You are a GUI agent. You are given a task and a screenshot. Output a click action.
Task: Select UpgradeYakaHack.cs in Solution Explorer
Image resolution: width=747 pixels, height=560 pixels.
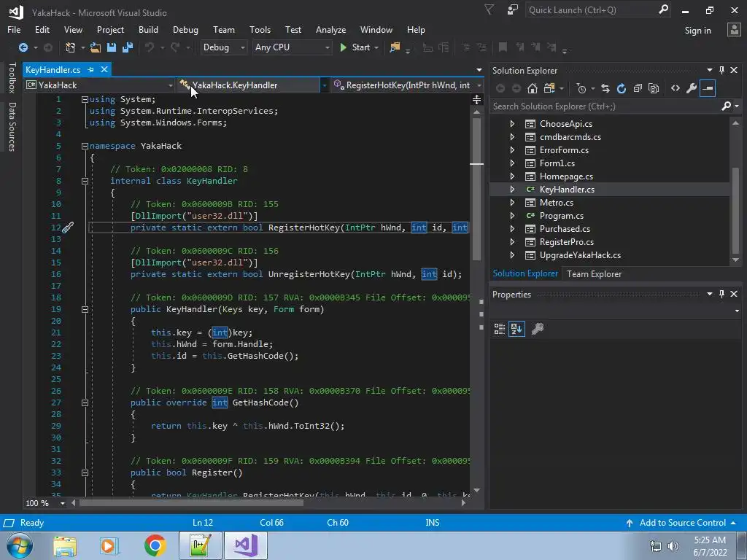click(580, 255)
